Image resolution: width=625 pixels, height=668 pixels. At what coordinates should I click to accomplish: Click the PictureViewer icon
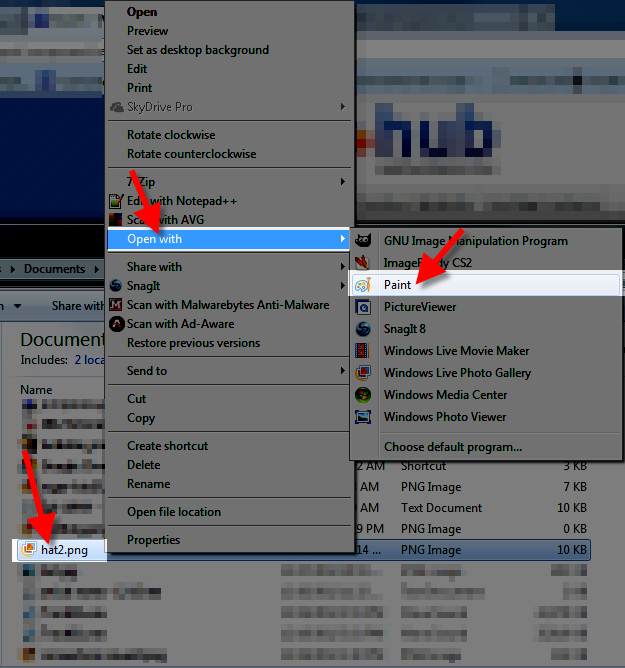364,307
